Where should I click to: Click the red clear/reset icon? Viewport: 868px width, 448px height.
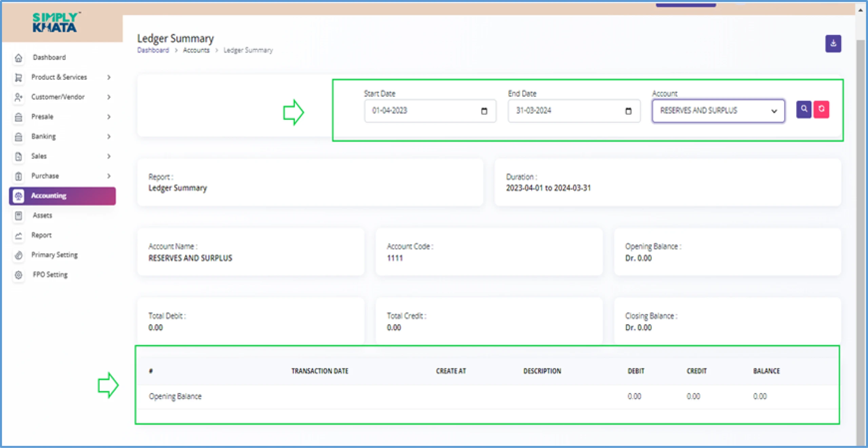(822, 110)
